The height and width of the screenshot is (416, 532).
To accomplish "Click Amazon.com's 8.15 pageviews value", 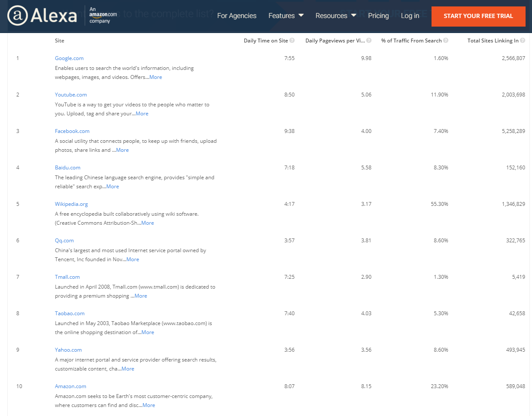I will click(x=366, y=386).
